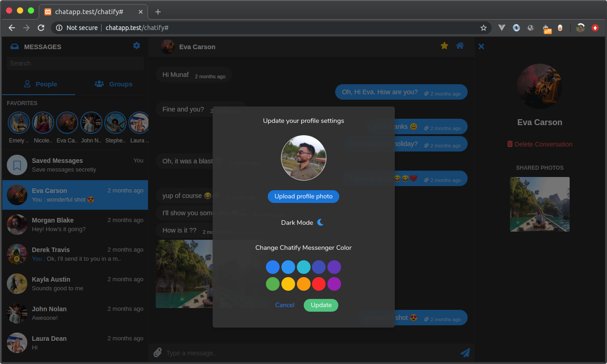Toggle Dark Mode moon icon

(321, 222)
